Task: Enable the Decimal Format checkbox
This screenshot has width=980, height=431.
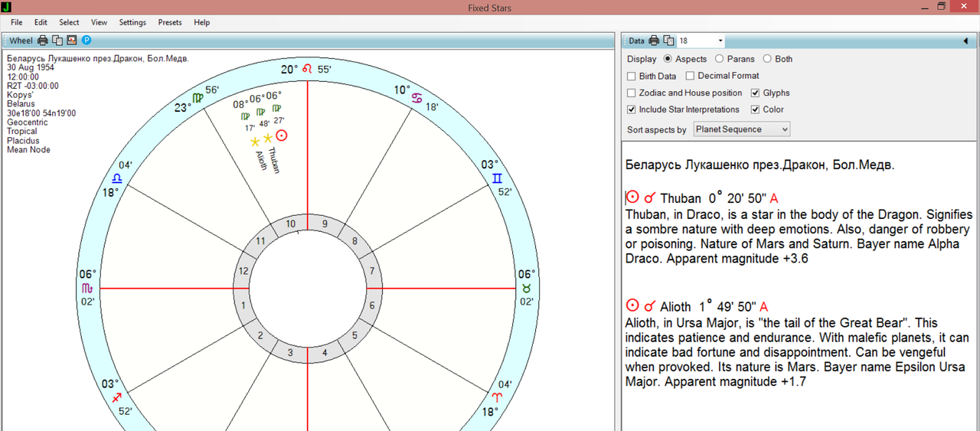Action: point(690,76)
